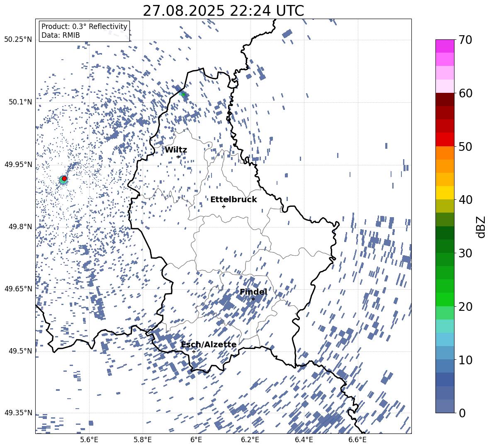The width and height of the screenshot is (491, 448).
Task: Click the latitude label '50.1°N'
Action: pos(20,102)
